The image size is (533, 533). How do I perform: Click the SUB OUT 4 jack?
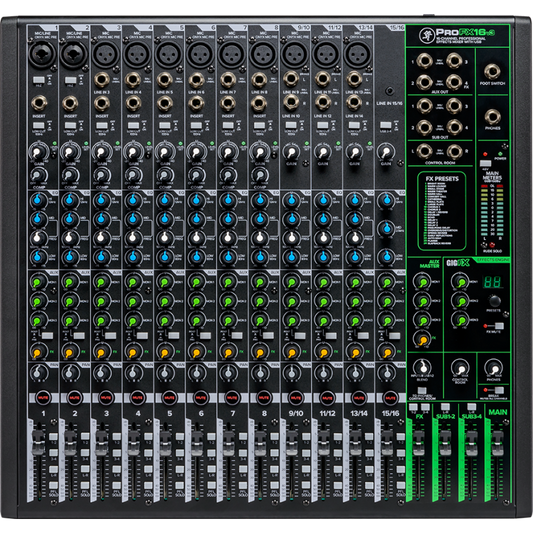(454, 127)
